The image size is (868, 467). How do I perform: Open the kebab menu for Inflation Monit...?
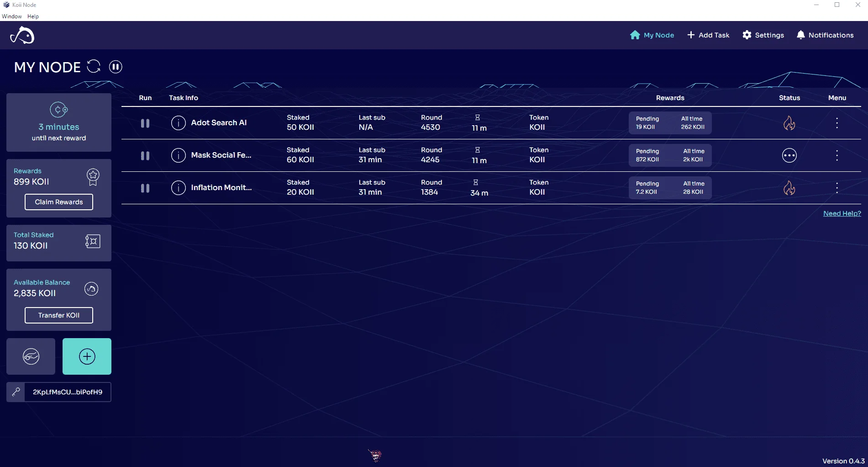pos(837,188)
